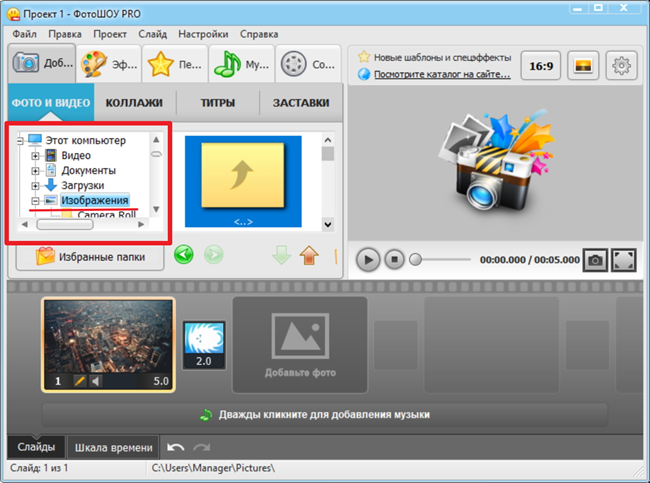Open the Эффекты tab with palette icon
Viewport: 650px width, 483px height.
pyautogui.click(x=109, y=64)
